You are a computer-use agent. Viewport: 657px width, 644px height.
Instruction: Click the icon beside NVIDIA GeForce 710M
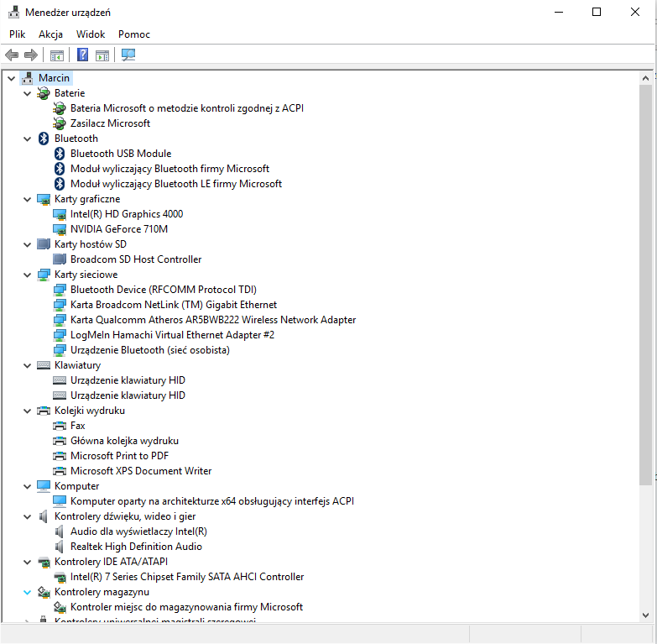[x=60, y=229]
